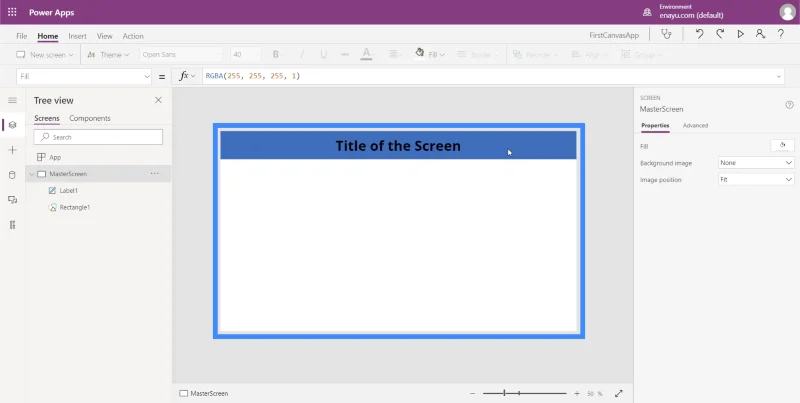Image resolution: width=800 pixels, height=403 pixels.
Task: Click the Share user icon
Action: 760,34
